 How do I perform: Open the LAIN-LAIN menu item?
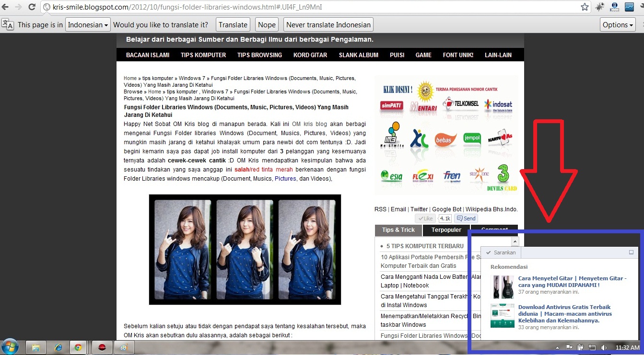click(x=498, y=55)
